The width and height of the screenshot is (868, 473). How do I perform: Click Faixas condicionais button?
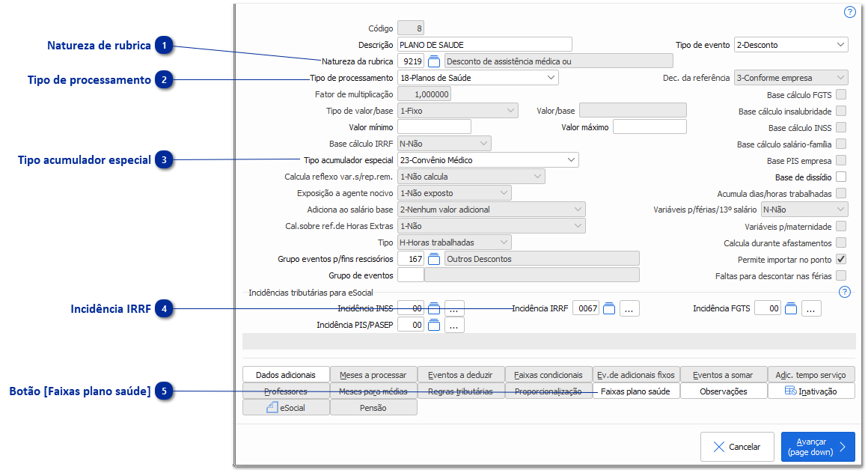coord(548,375)
